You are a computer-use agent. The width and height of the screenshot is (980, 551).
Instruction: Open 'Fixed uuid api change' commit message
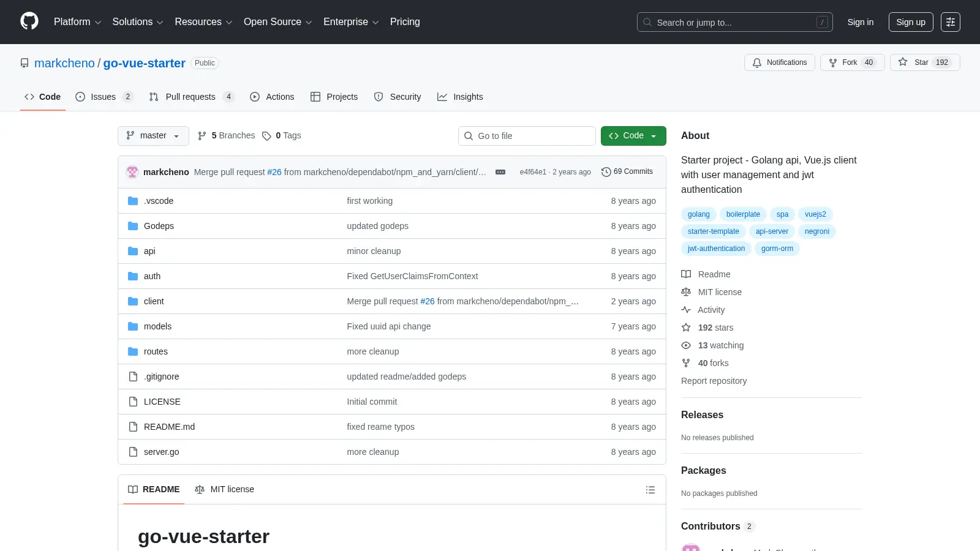click(x=389, y=326)
